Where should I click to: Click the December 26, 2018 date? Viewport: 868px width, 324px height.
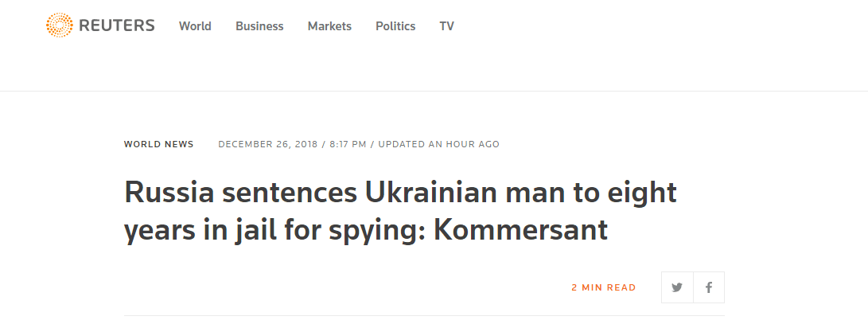[267, 144]
